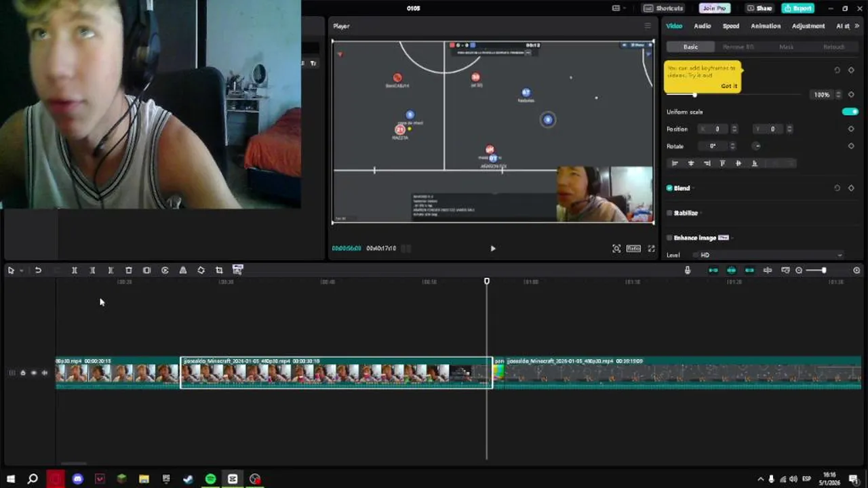This screenshot has width=868, height=488.
Task: Export the project
Action: coord(797,8)
